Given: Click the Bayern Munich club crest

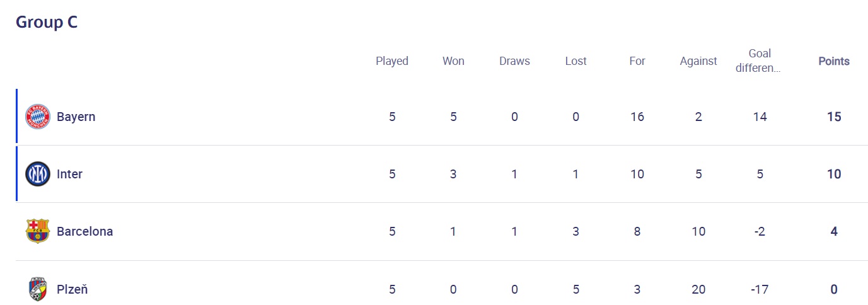Looking at the screenshot, I should click(x=37, y=117).
